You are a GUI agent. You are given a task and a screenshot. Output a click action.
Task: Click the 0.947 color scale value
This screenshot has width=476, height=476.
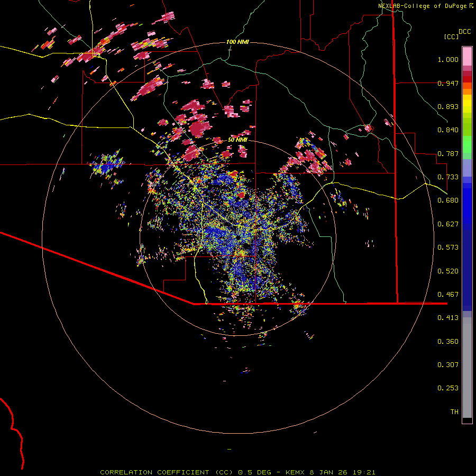click(x=448, y=83)
